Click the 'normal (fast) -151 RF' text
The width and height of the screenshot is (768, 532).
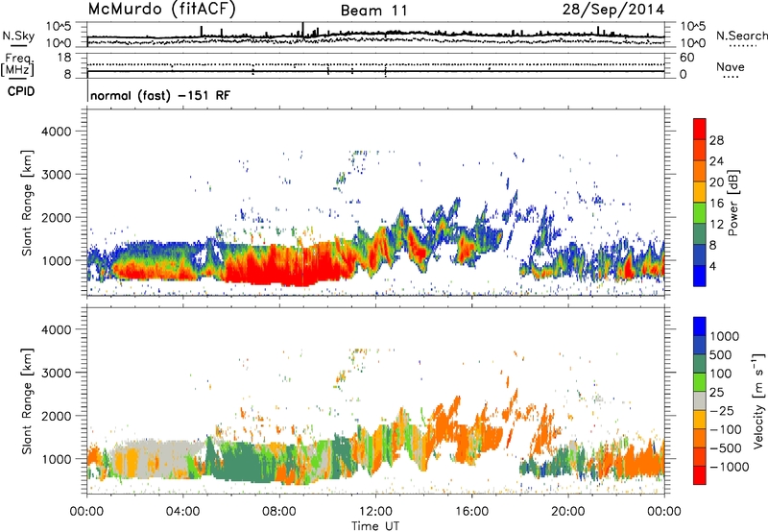pos(160,95)
